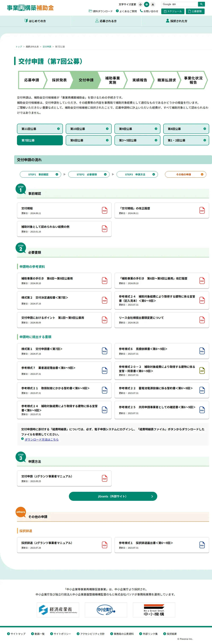This screenshot has height=644, width=212.
Task: Open the 応募される方 menu
Action: pyautogui.click(x=106, y=21)
